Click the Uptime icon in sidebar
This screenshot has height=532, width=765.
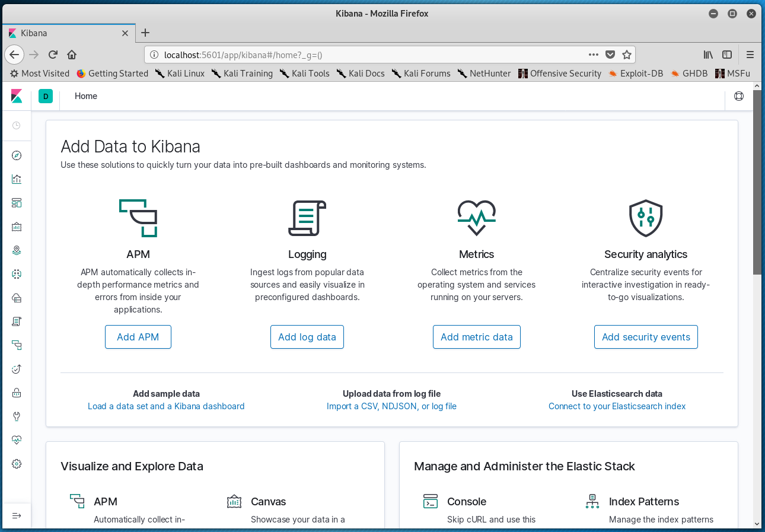17,369
